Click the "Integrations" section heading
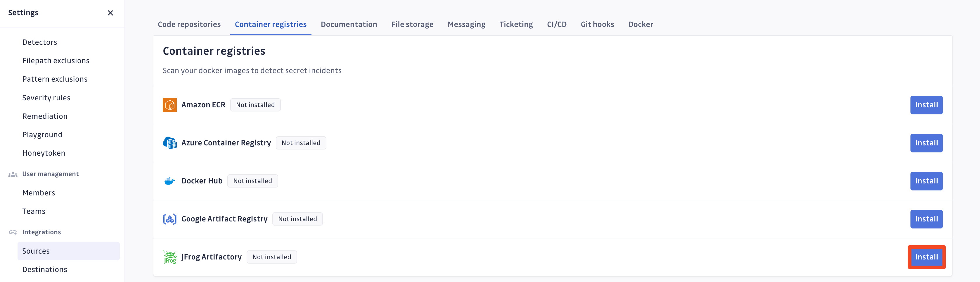This screenshot has height=282, width=980. [41, 233]
